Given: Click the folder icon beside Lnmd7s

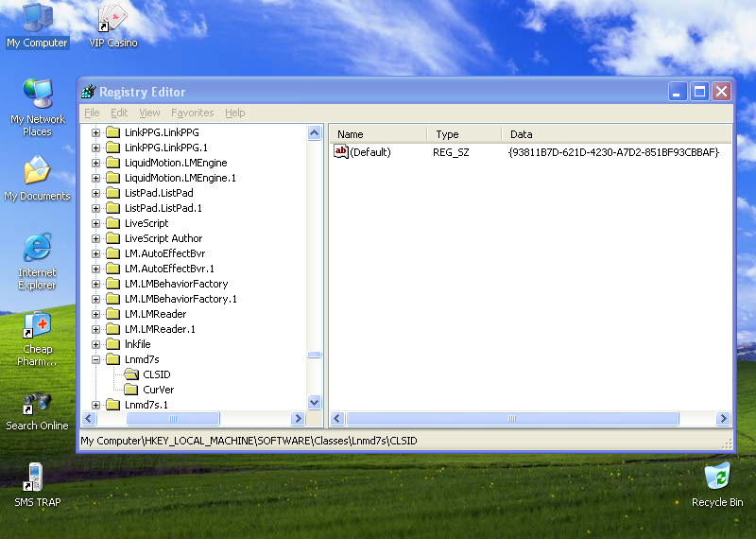Looking at the screenshot, I should tap(112, 359).
